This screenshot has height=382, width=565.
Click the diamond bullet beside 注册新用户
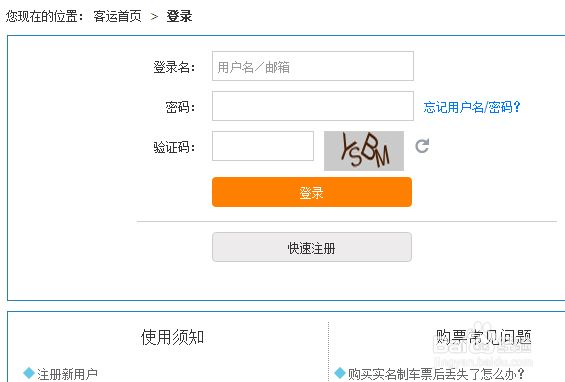(28, 373)
